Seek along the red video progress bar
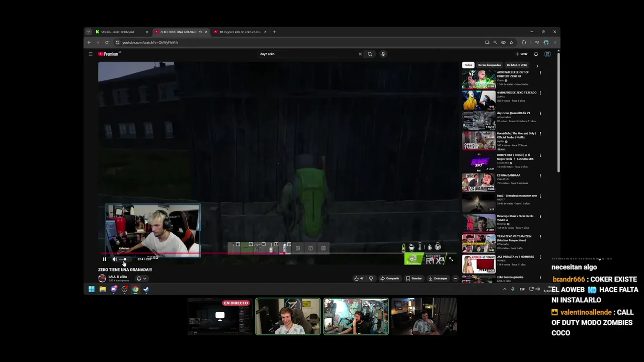Viewport: 644px width, 362px height. coord(278,253)
